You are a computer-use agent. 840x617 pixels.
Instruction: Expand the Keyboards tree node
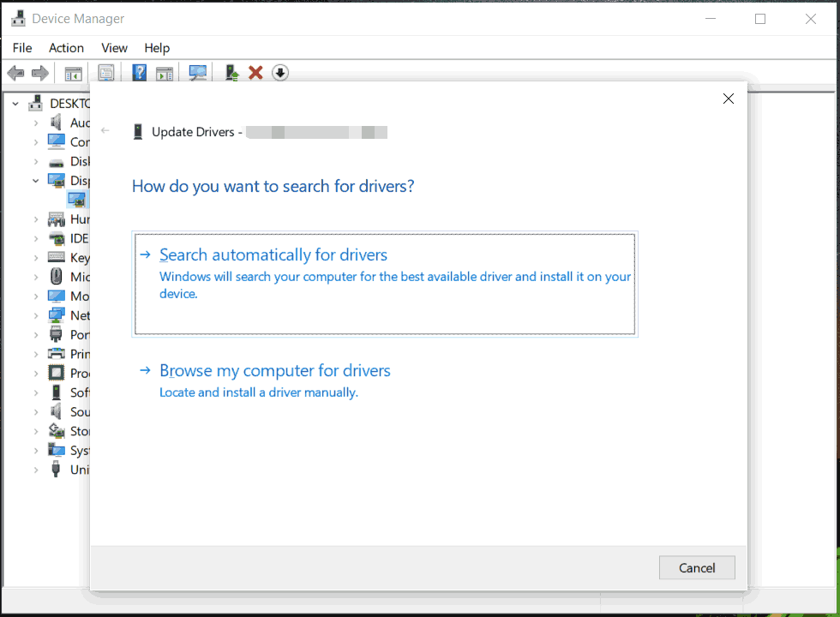[36, 258]
